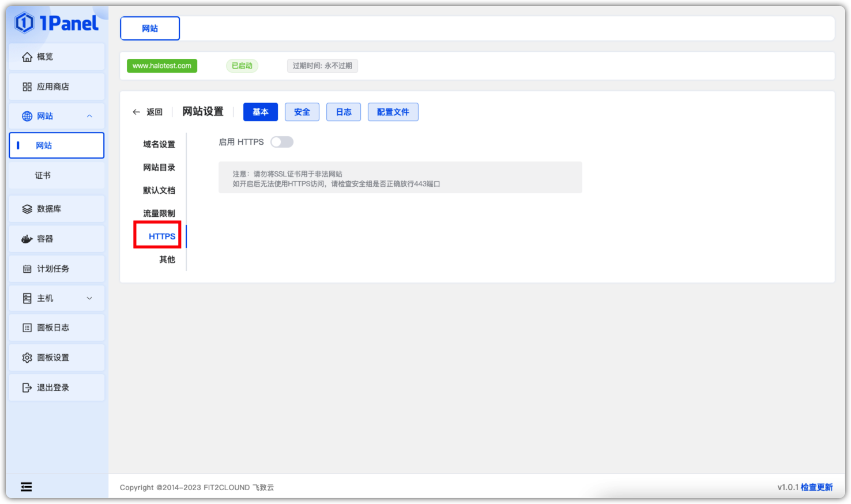851x504 pixels.
Task: Open the 证书 submenu item
Action: (43, 176)
